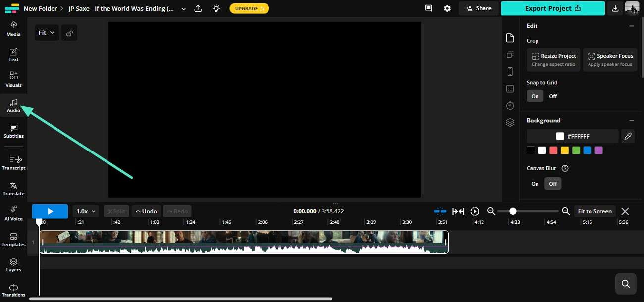
Task: Click the split-at-playhead blue icon
Action: tap(440, 211)
